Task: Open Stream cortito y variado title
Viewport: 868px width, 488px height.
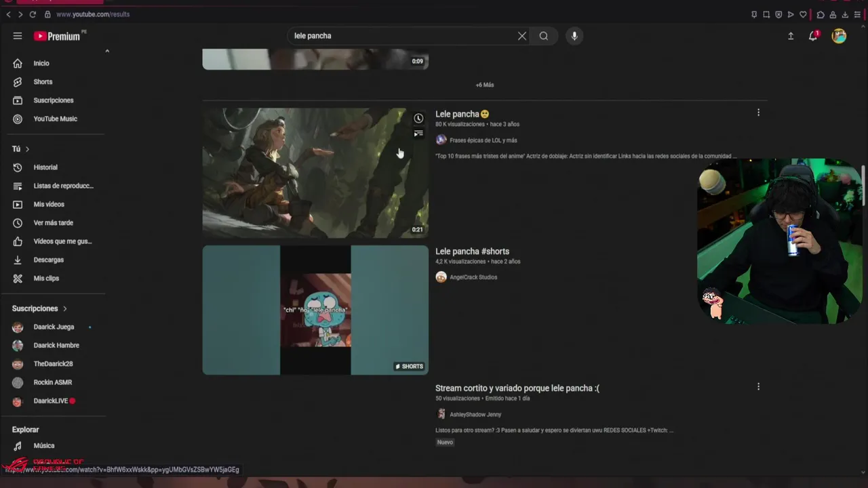Action: 517,388
